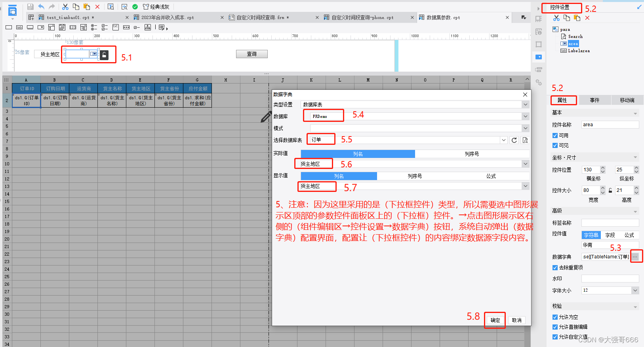
Task: Collapse the 基本 section
Action: (x=635, y=113)
